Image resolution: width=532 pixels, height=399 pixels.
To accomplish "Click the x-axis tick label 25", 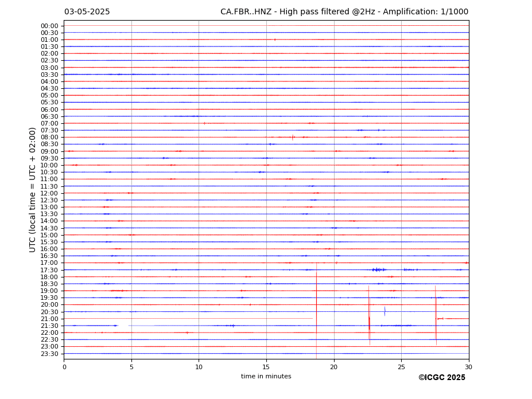I will click(401, 367).
